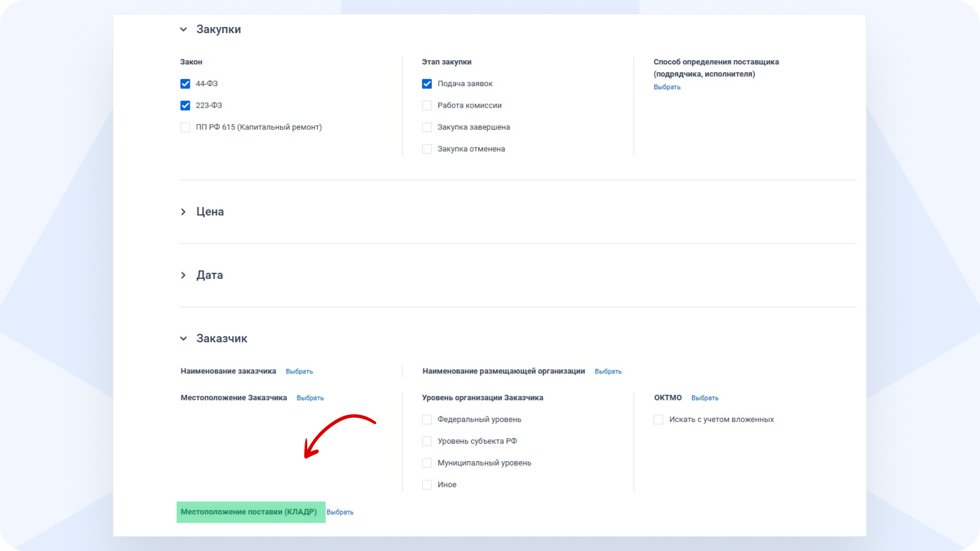Click Выбрать next to Наименование размещающей организации
The image size is (980, 551).
608,371
